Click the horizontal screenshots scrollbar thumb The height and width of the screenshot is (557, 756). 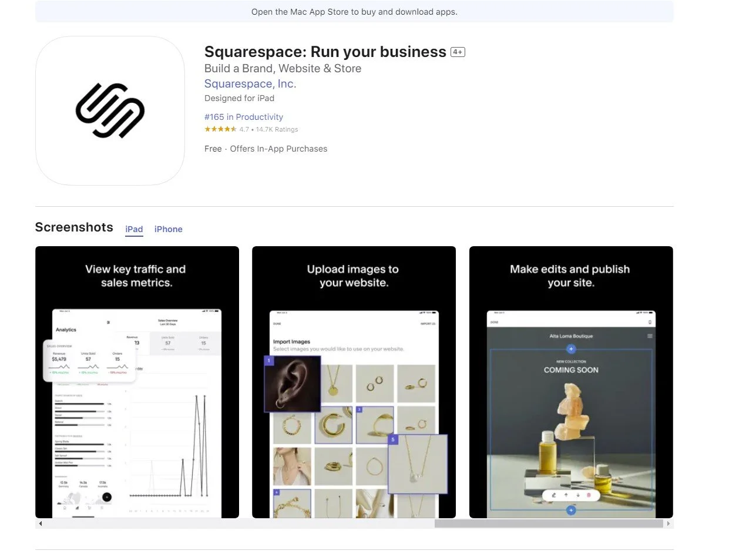549,524
